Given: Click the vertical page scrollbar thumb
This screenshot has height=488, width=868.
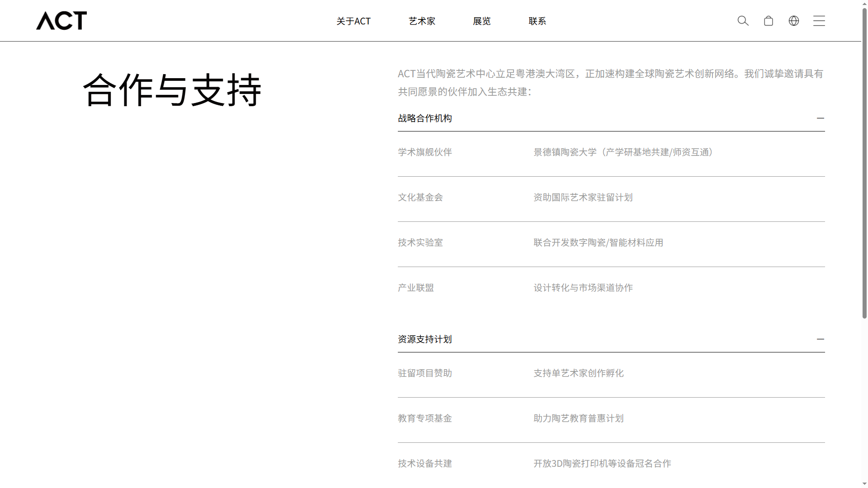Looking at the screenshot, I should [864, 163].
